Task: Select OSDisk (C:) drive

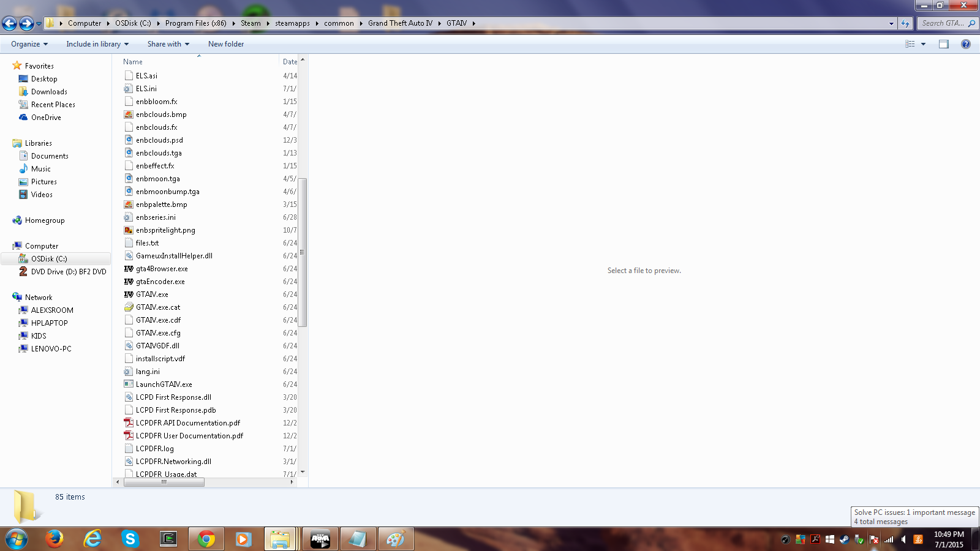Action: [x=49, y=259]
